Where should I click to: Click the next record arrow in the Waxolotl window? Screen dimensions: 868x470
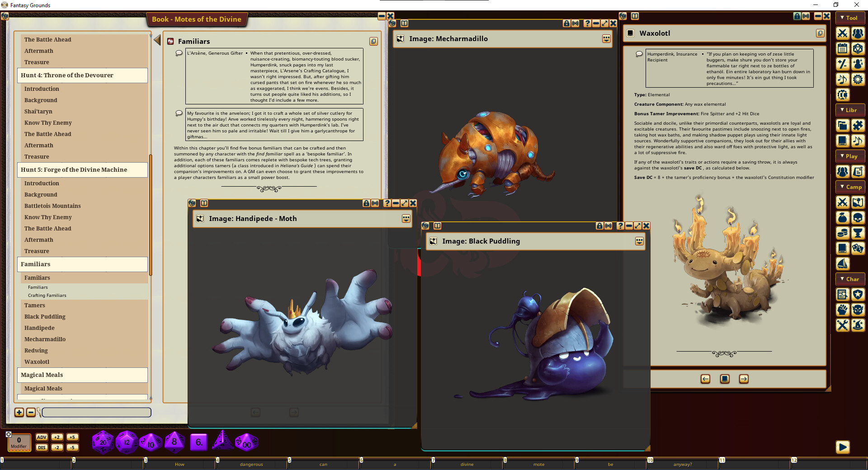pyautogui.click(x=745, y=379)
